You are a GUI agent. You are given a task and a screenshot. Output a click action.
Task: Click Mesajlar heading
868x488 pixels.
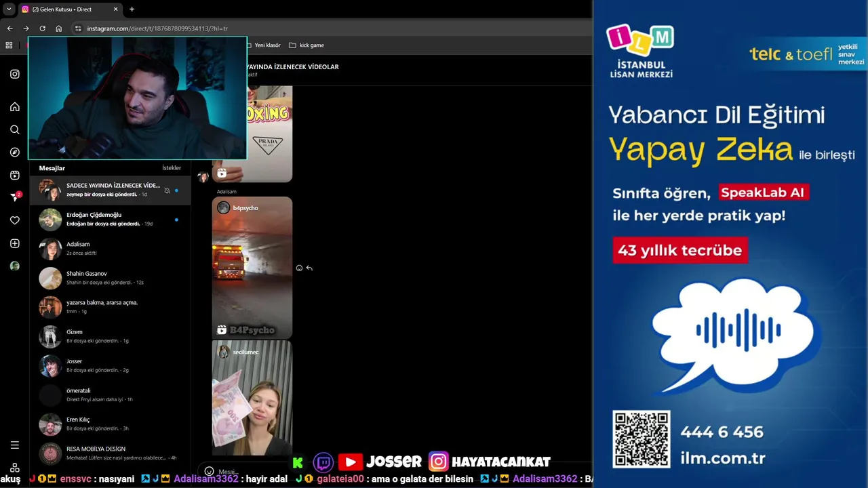click(x=52, y=168)
